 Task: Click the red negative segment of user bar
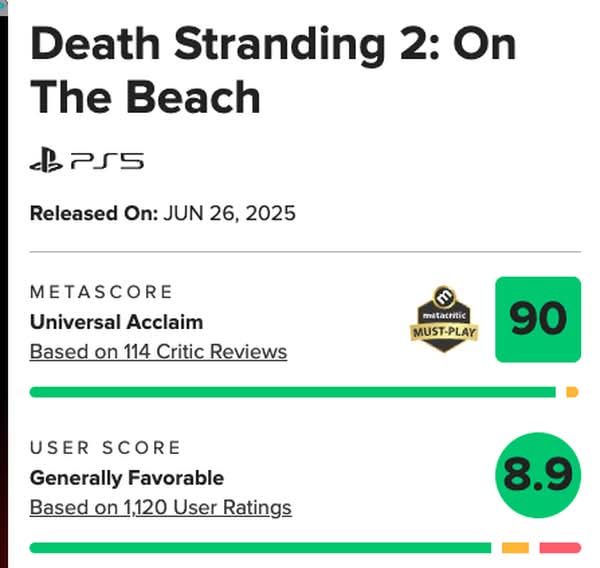pos(560,548)
